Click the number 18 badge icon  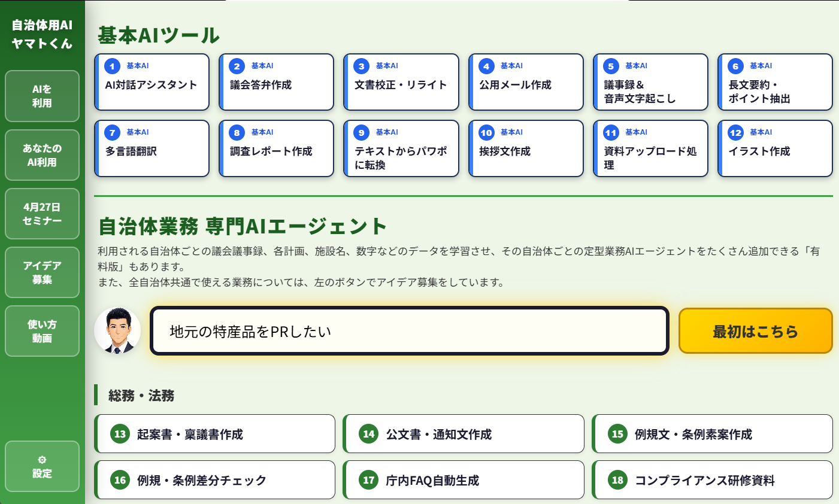click(x=617, y=480)
